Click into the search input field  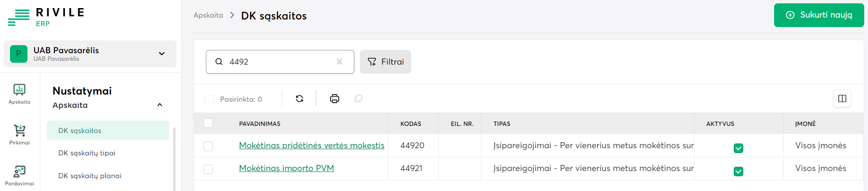(280, 62)
